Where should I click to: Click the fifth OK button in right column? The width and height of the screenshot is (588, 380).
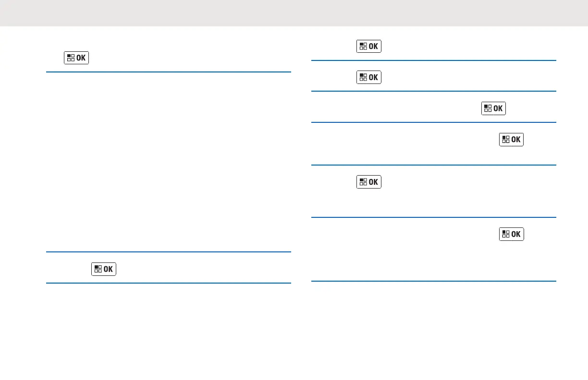click(x=369, y=182)
